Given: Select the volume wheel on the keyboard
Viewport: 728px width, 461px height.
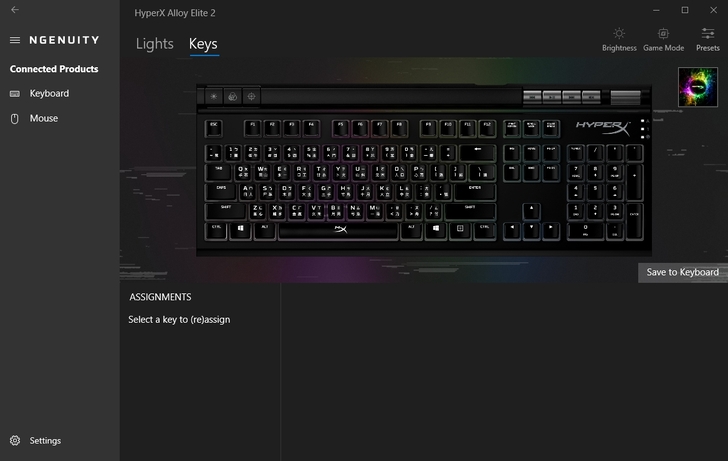Looking at the screenshot, I should point(625,97).
